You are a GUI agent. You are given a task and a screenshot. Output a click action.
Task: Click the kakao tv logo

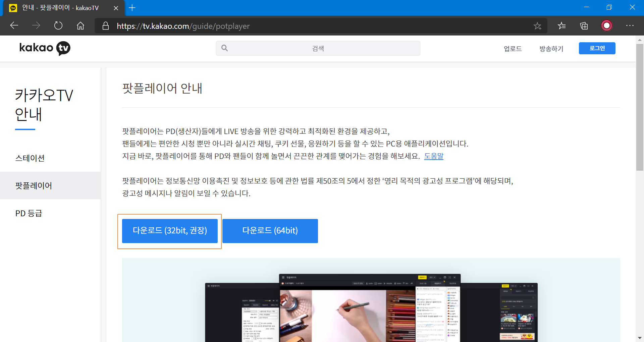click(45, 48)
